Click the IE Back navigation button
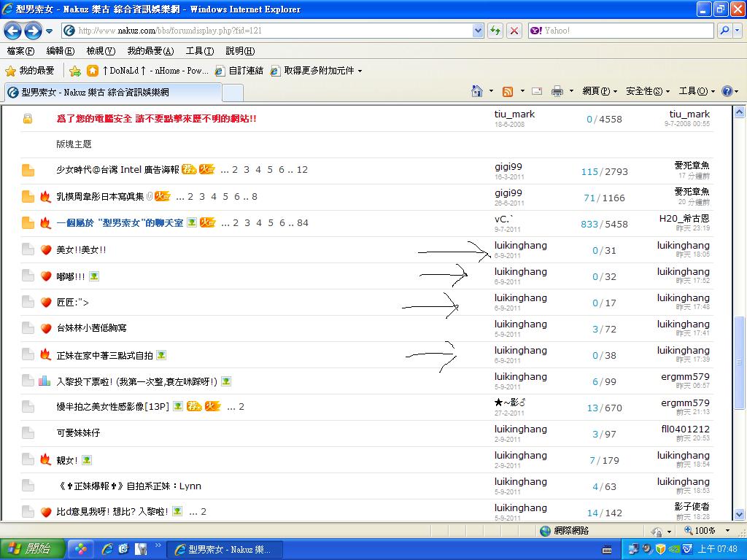Screen dimensions: 747x560 click(13, 31)
